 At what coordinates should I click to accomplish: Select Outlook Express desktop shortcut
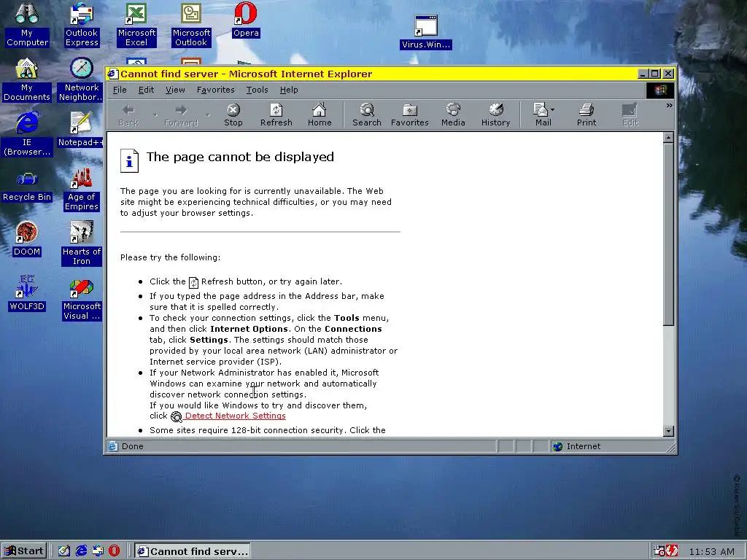(x=82, y=25)
